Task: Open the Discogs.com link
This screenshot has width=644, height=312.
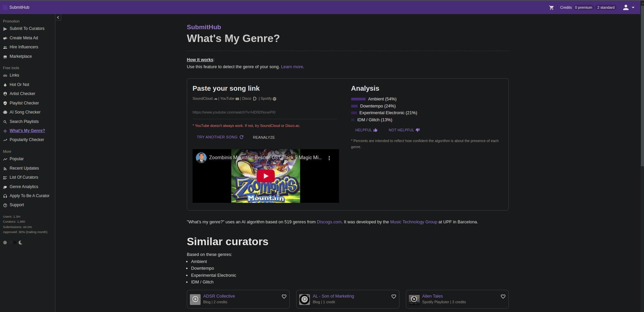Action: pyautogui.click(x=329, y=222)
